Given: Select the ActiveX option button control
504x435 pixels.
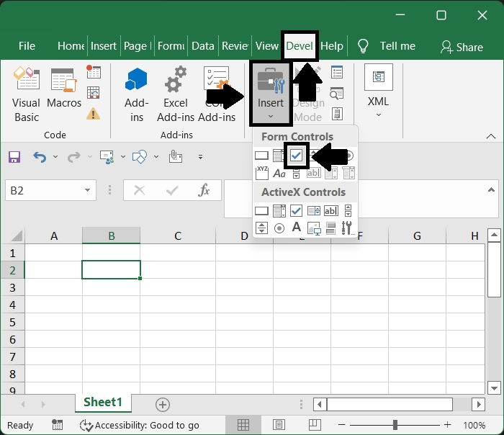Looking at the screenshot, I should tap(279, 228).
